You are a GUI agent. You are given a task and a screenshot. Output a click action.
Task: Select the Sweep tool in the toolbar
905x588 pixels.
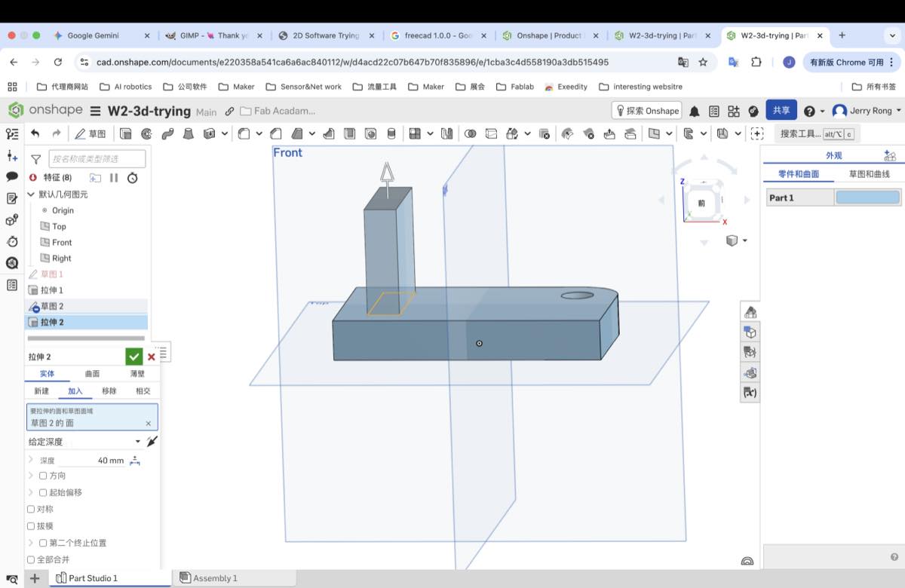167,133
